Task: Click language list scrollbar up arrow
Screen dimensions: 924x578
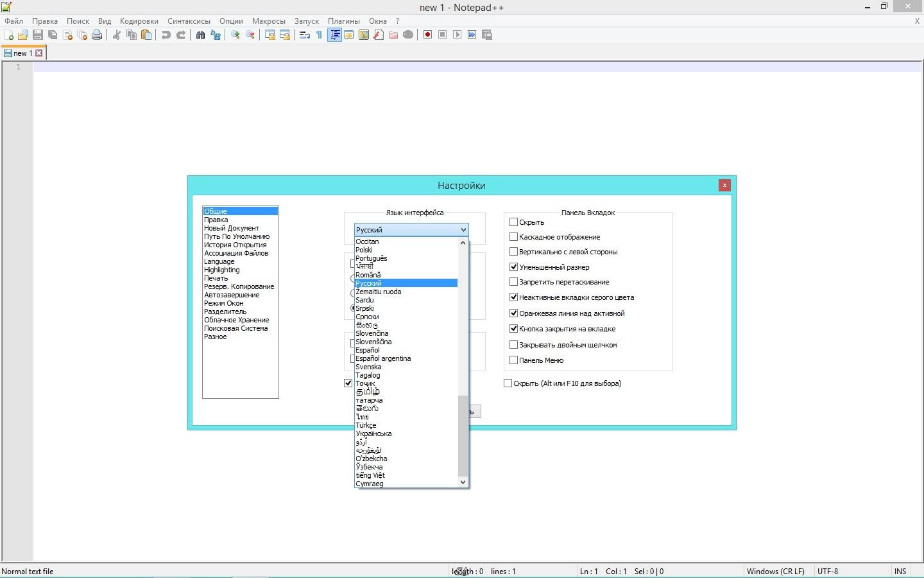Action: click(x=463, y=243)
